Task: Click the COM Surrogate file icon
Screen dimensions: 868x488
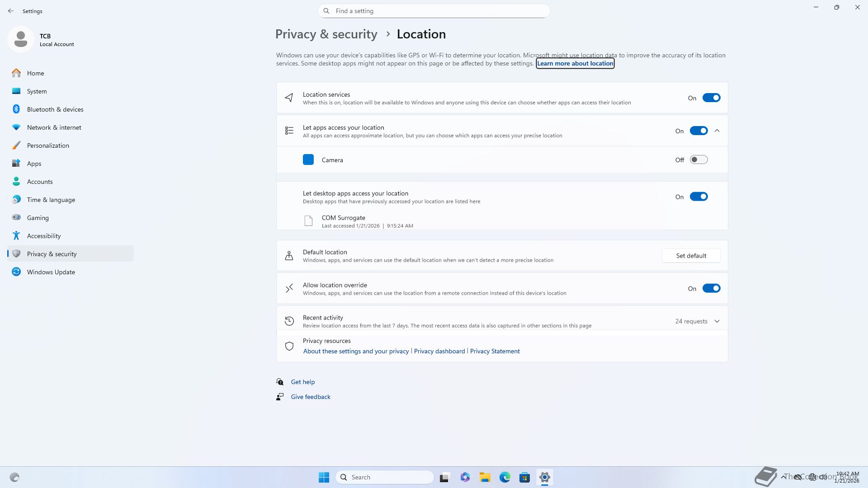Action: coord(308,221)
